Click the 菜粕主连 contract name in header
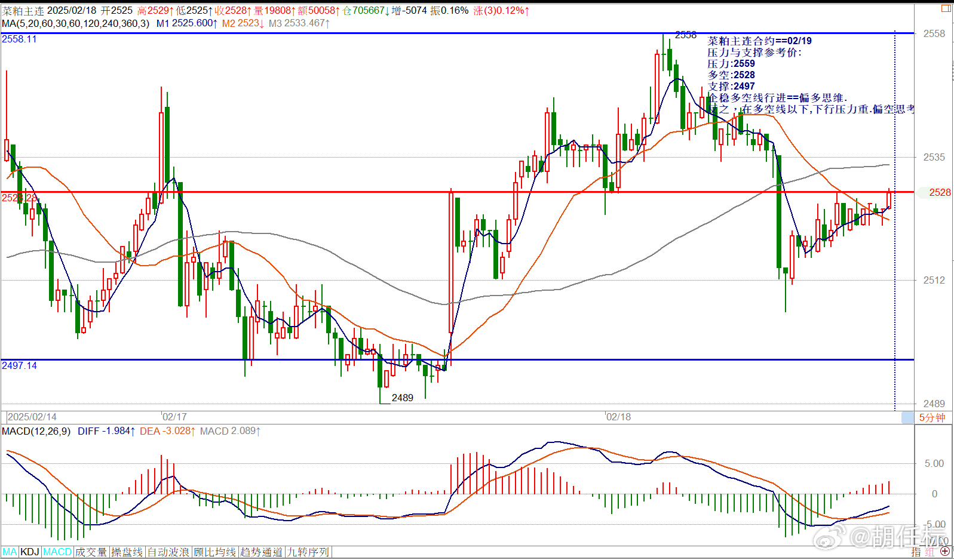 tap(23, 11)
